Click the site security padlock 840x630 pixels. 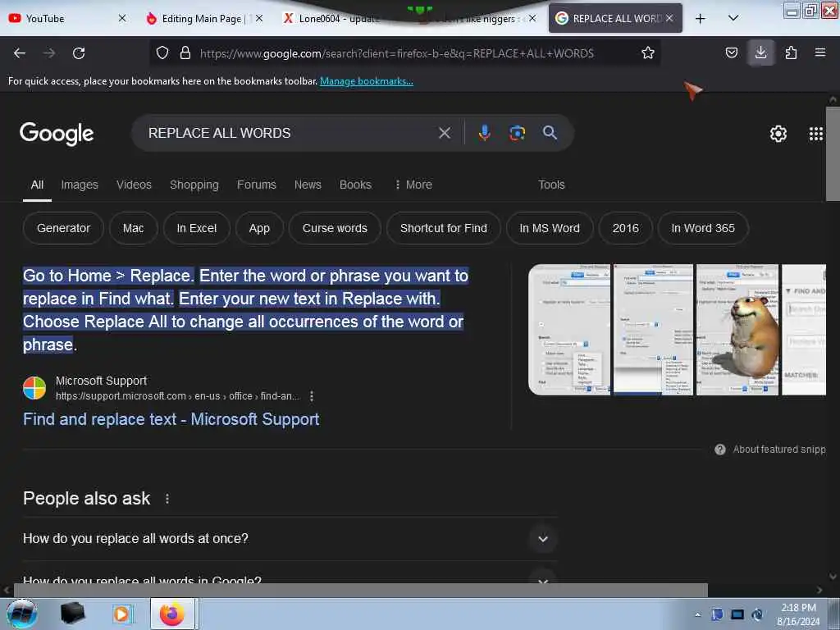pos(185,52)
